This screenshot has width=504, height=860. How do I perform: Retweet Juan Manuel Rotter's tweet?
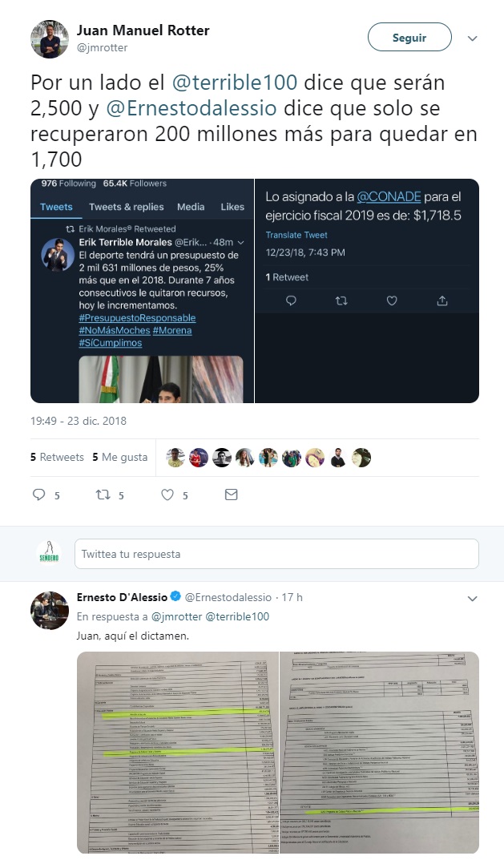coord(103,495)
